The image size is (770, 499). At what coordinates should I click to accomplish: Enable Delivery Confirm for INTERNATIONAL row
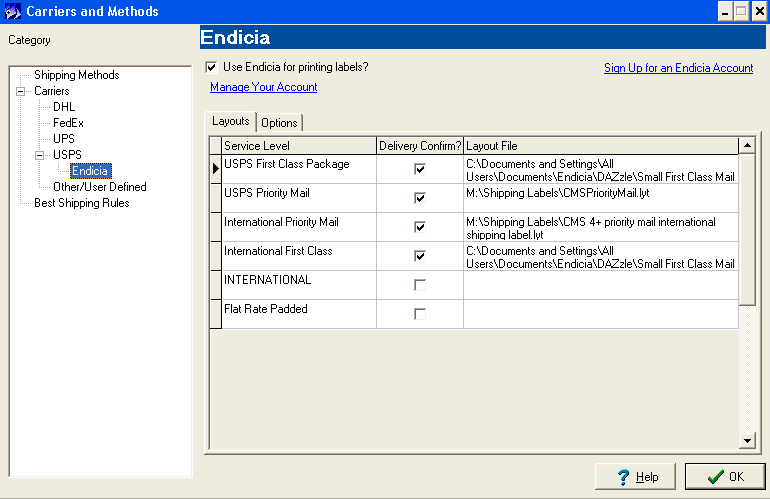click(420, 285)
